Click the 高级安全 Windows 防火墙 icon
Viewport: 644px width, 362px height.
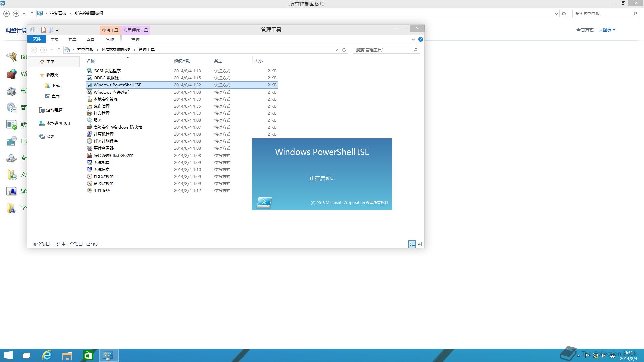(89, 127)
